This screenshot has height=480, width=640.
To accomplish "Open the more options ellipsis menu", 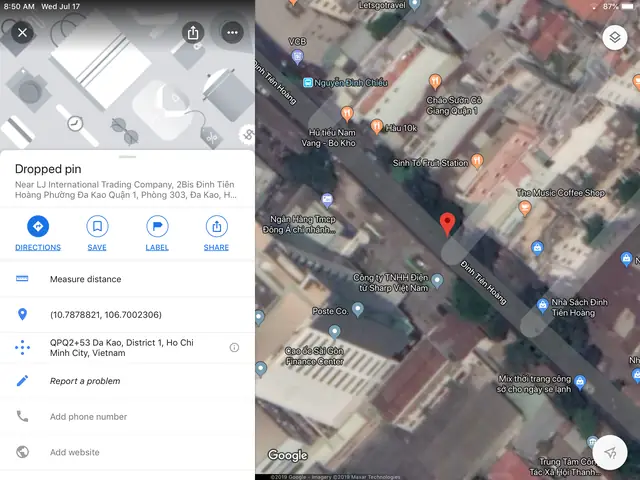I will coord(232,32).
